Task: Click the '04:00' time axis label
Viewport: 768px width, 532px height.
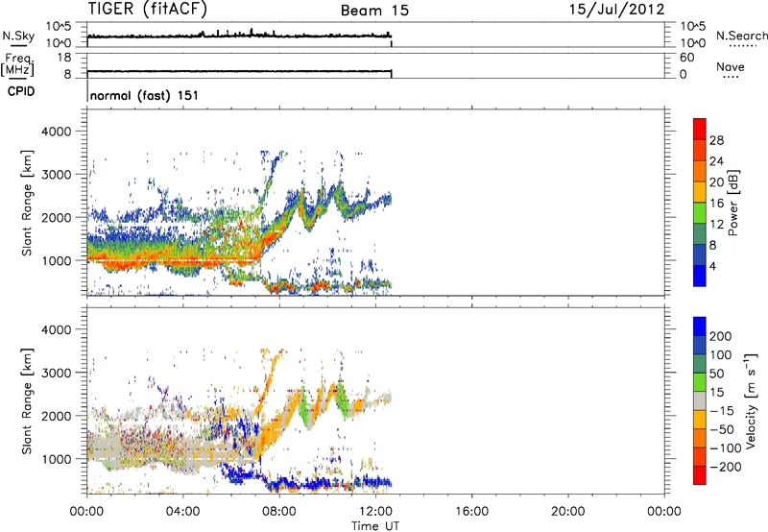Action: point(183,512)
